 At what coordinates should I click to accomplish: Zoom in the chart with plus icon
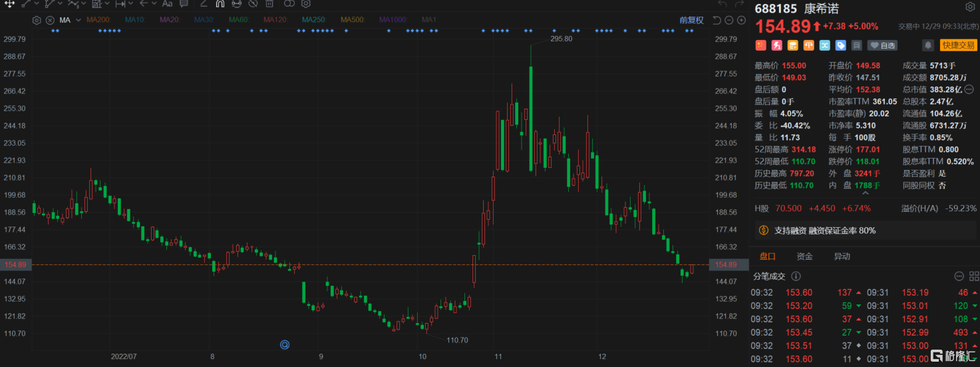pyautogui.click(x=741, y=20)
